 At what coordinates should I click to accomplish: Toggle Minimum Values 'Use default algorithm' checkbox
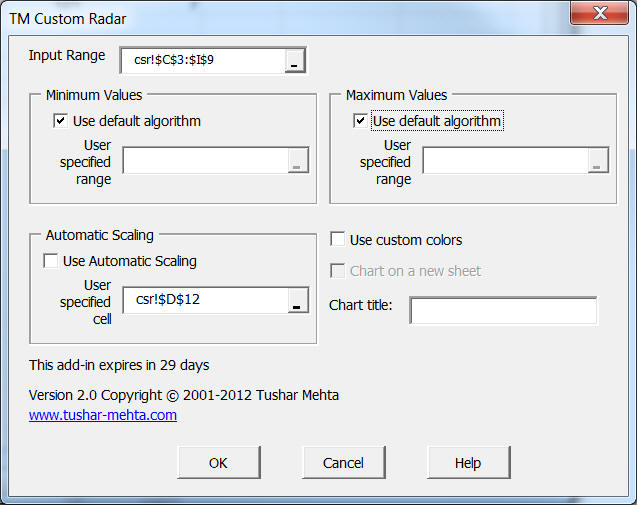pyautogui.click(x=61, y=122)
